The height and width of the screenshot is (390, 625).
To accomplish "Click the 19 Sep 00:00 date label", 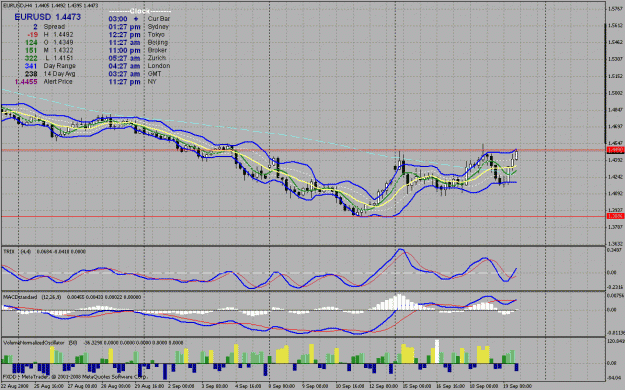I will pyautogui.click(x=517, y=386).
